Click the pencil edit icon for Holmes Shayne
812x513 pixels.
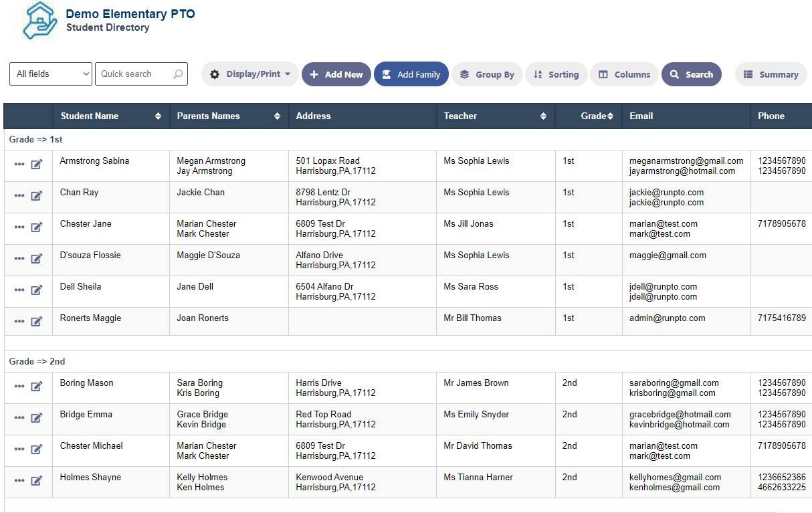pos(37,481)
